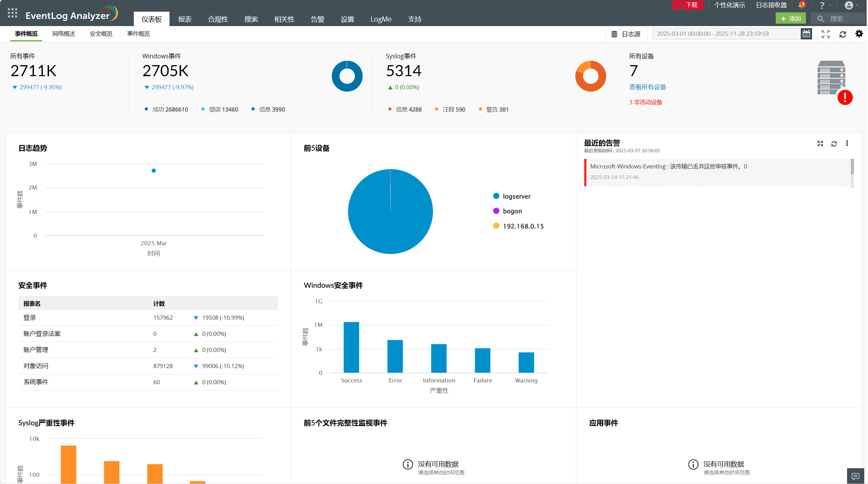Toggle bogon legend entry
This screenshot has width=868, height=484.
click(512, 211)
